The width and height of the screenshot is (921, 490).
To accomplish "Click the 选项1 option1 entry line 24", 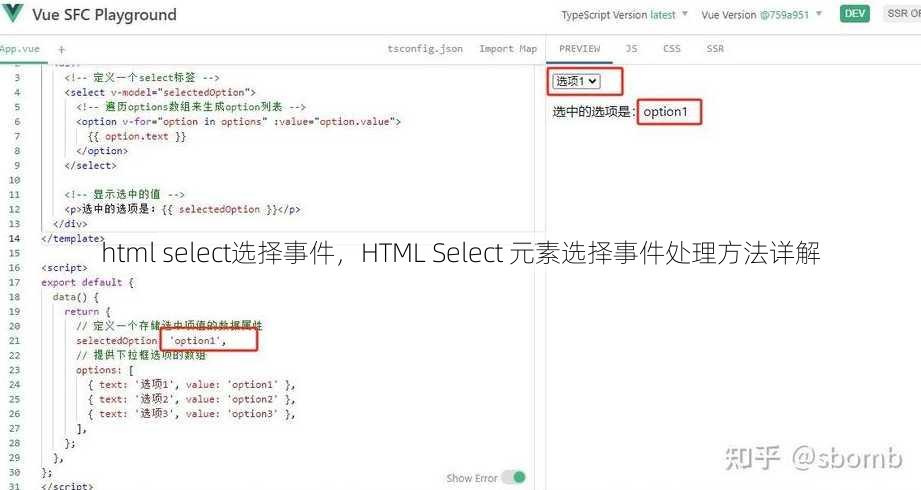I will 191,385.
